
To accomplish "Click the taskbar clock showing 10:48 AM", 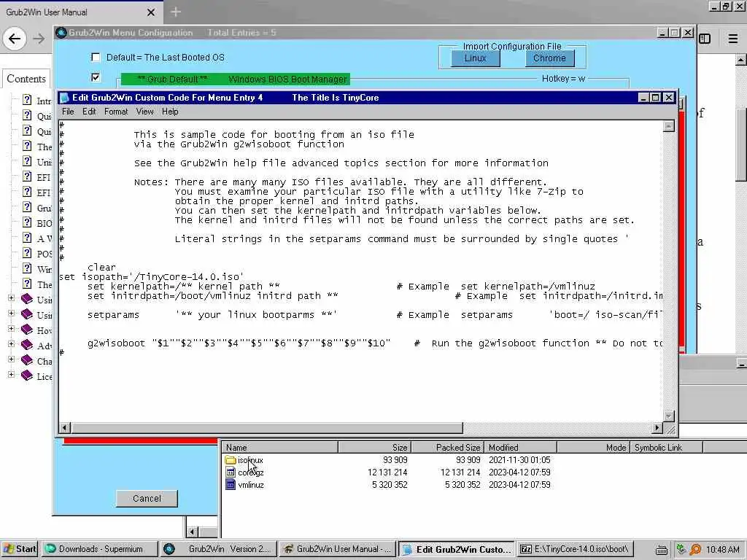I will 723,550.
